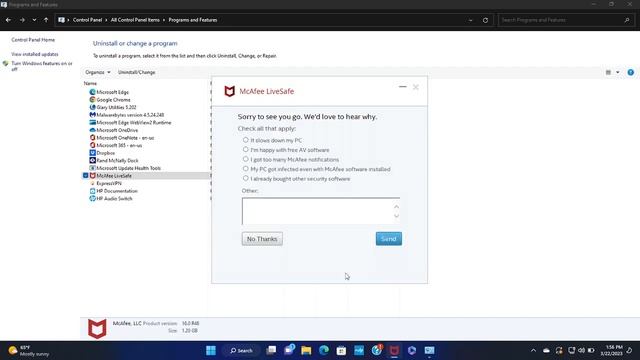Toggle checkbox beside McAfee LiveSafe row
The width and height of the screenshot is (640, 360).
[85, 176]
